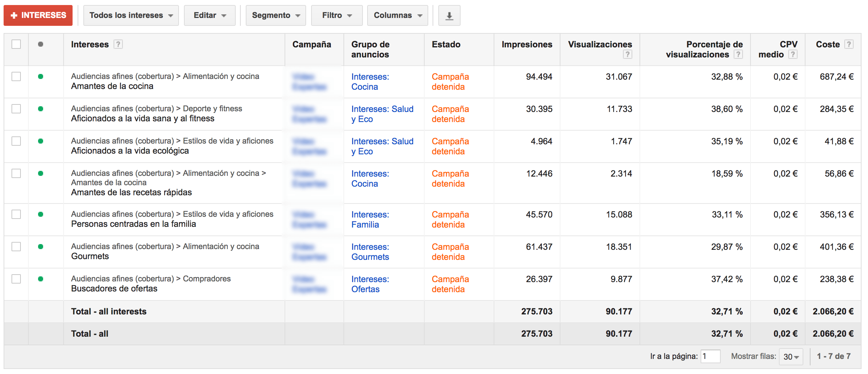Select the 94.494 impressions cell
This screenshot has height=374, width=868.
tap(539, 77)
